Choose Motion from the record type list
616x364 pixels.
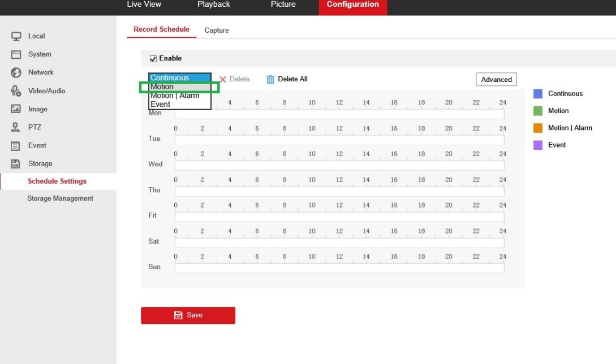(179, 87)
